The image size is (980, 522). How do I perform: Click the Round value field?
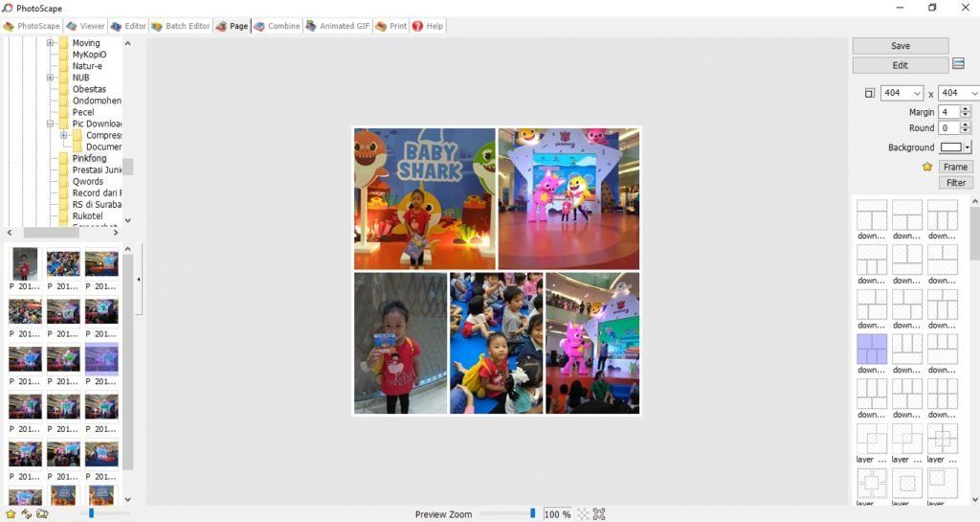[x=949, y=127]
